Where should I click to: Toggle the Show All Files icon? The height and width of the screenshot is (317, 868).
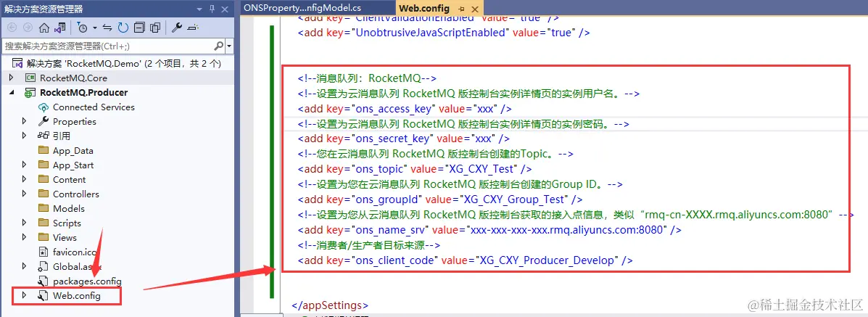click(x=156, y=27)
